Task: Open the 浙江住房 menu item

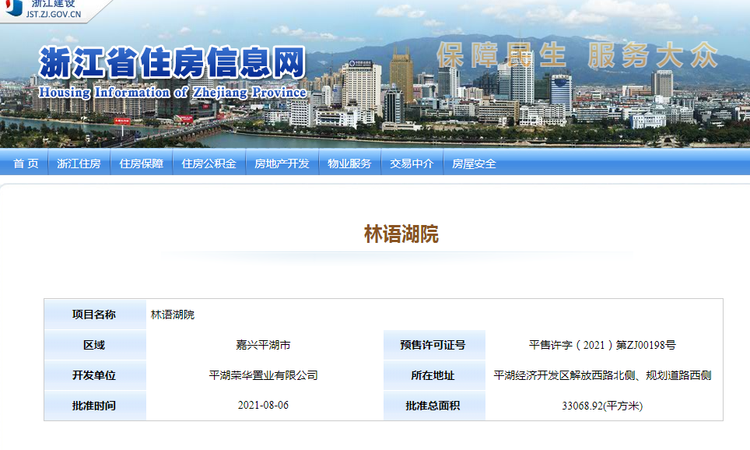Action: [x=79, y=164]
